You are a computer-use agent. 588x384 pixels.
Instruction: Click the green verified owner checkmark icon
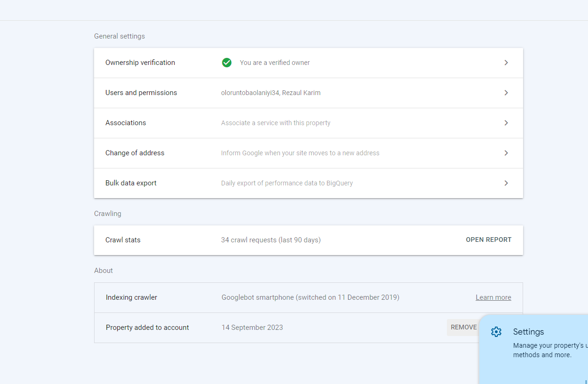coord(227,63)
